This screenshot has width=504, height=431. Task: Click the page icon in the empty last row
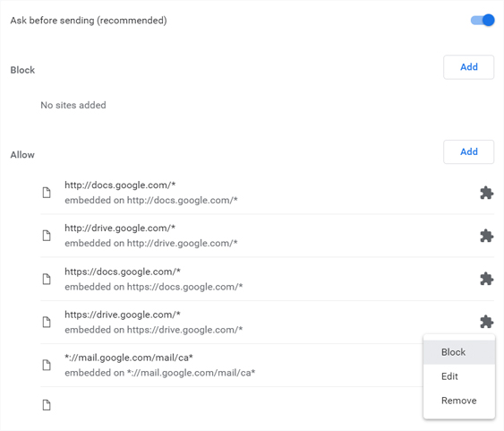coord(47,405)
